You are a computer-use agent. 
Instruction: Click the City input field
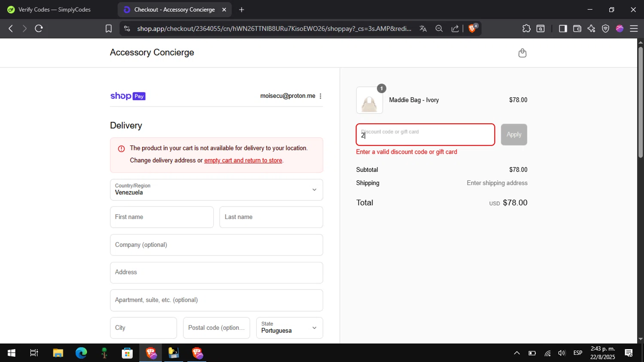(x=143, y=328)
